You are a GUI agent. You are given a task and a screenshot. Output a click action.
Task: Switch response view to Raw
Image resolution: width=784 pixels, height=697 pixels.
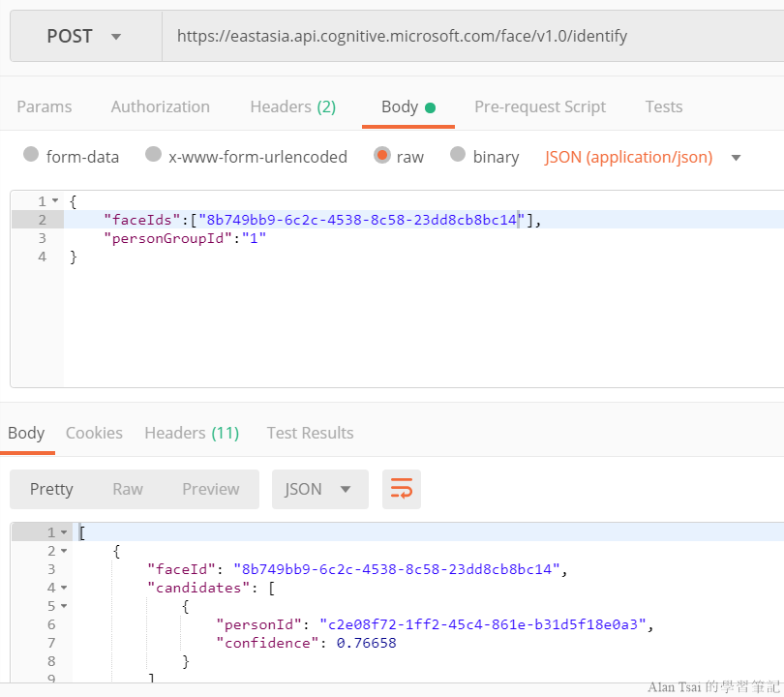tap(128, 489)
